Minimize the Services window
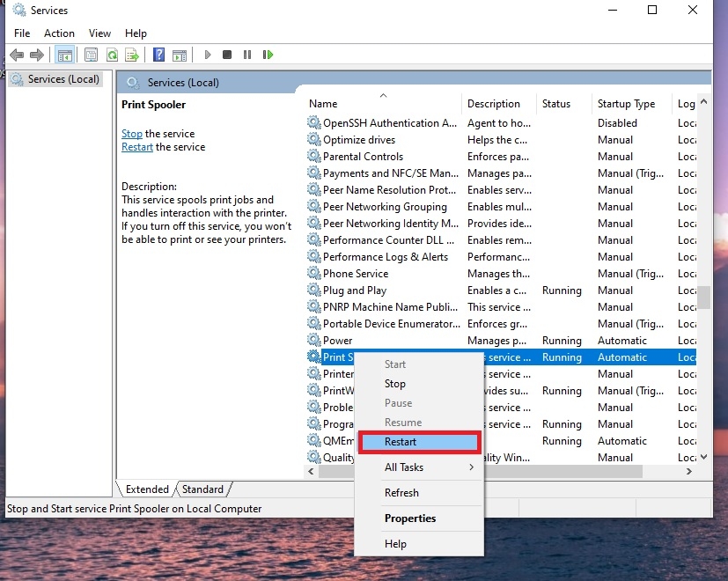The height and width of the screenshot is (581, 728). (613, 10)
